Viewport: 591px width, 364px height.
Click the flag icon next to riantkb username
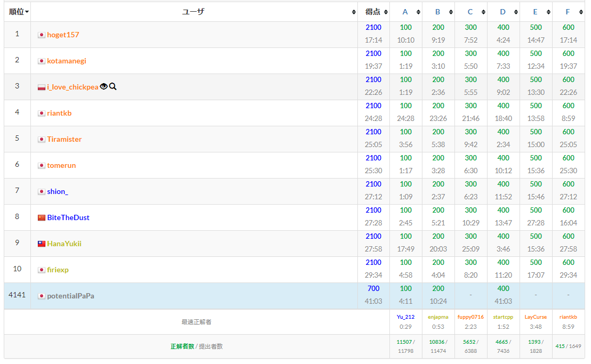click(x=42, y=114)
